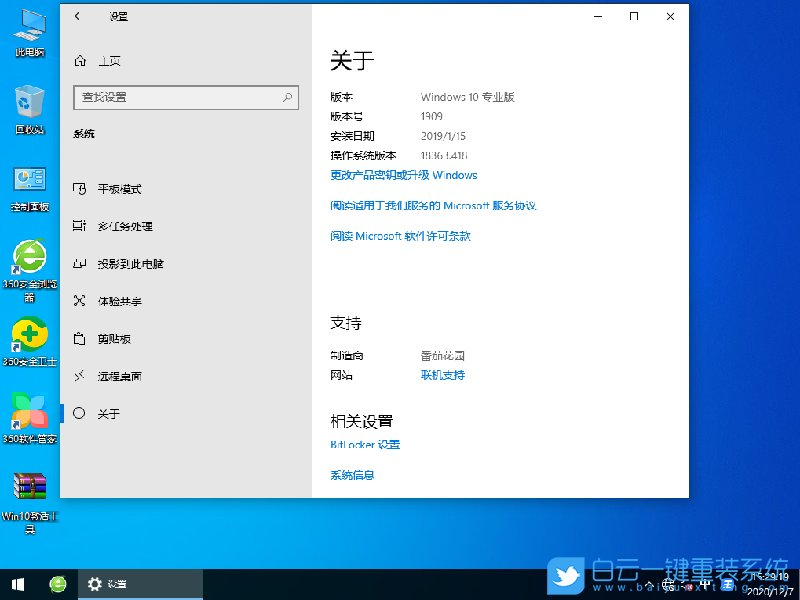800x600 pixels.
Task: Open the 联机支持 (Online support) link
Action: 442,375
